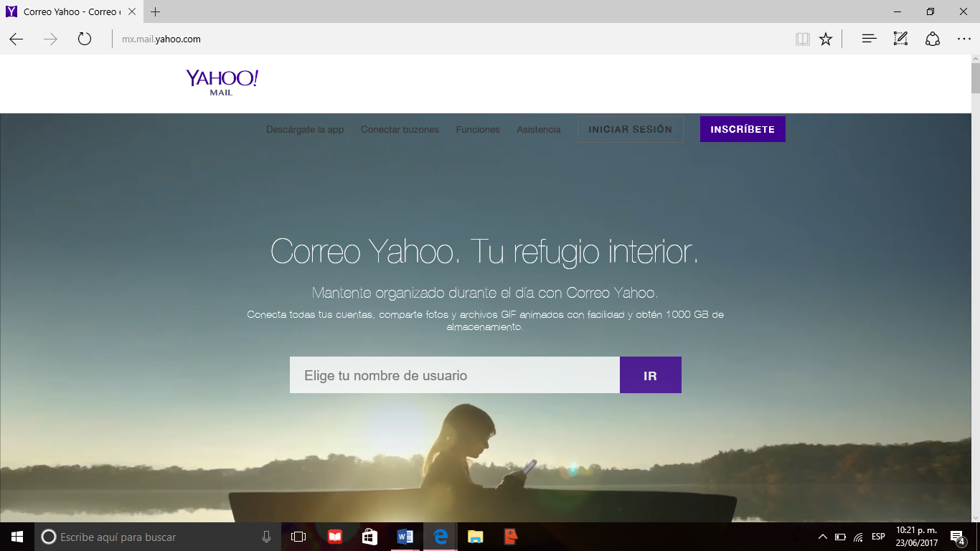Select Conectar buzones in the navigation
Image resolution: width=980 pixels, height=551 pixels.
pos(400,129)
